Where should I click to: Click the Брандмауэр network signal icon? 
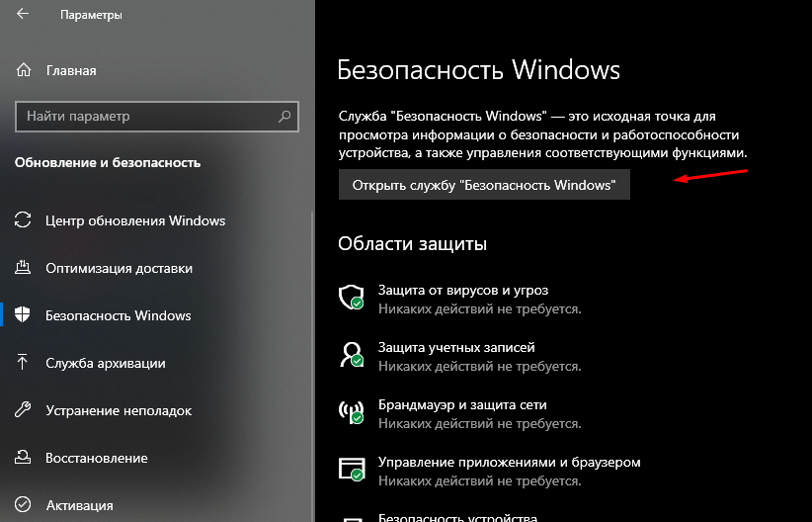coord(351,412)
